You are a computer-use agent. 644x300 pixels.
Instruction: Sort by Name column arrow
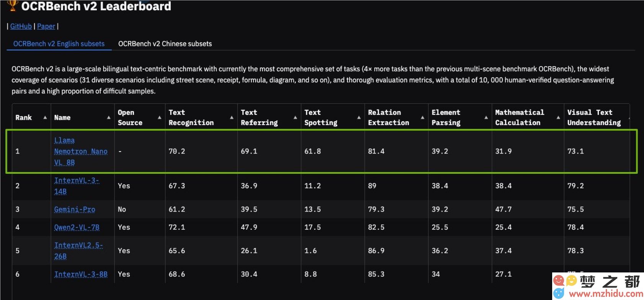[x=109, y=117]
